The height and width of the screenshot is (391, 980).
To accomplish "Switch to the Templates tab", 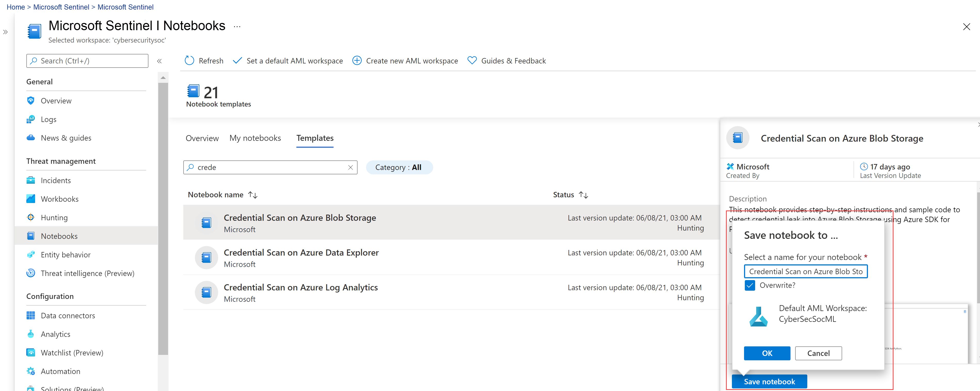I will pyautogui.click(x=315, y=138).
